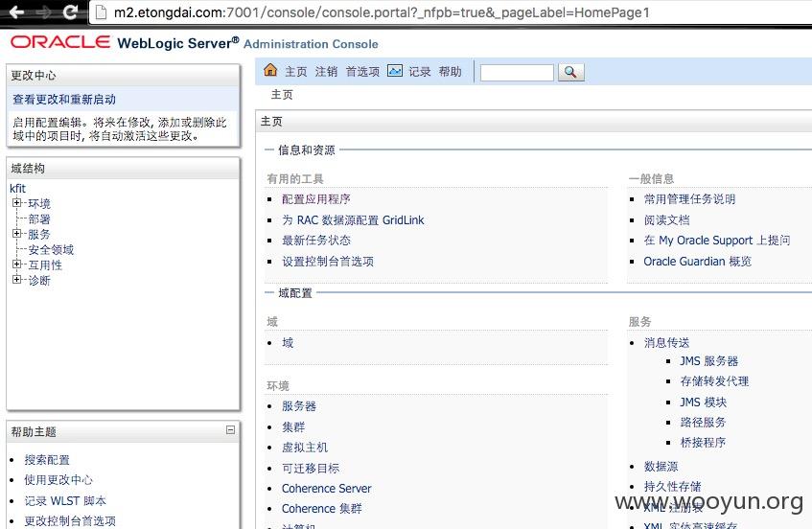Select 安全领域 in the domain tree
This screenshot has width=812, height=529.
point(51,250)
